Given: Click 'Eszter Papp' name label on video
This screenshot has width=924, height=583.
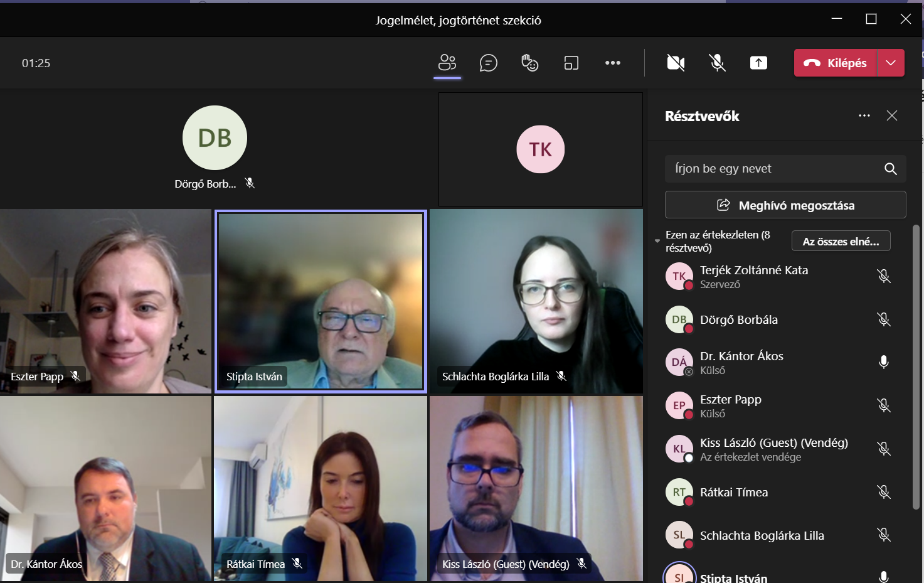Looking at the screenshot, I should [37, 377].
